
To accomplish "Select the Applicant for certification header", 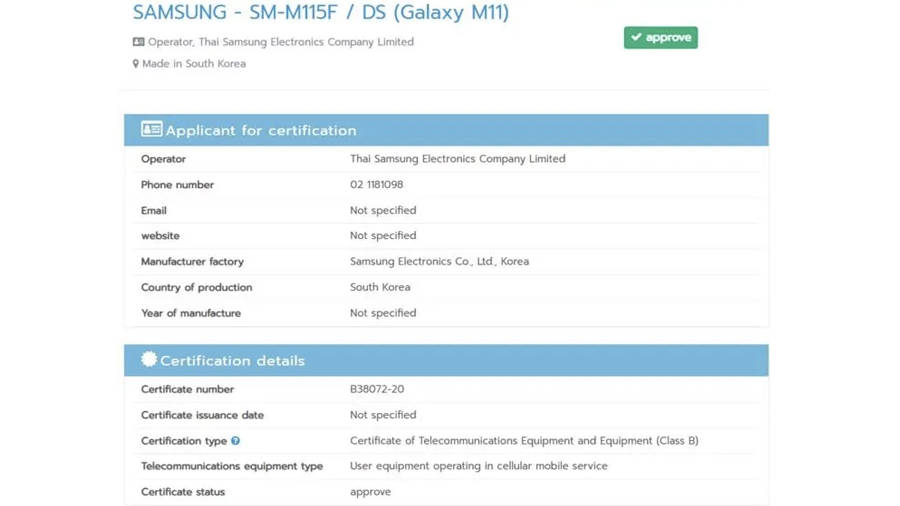I will (x=260, y=131).
